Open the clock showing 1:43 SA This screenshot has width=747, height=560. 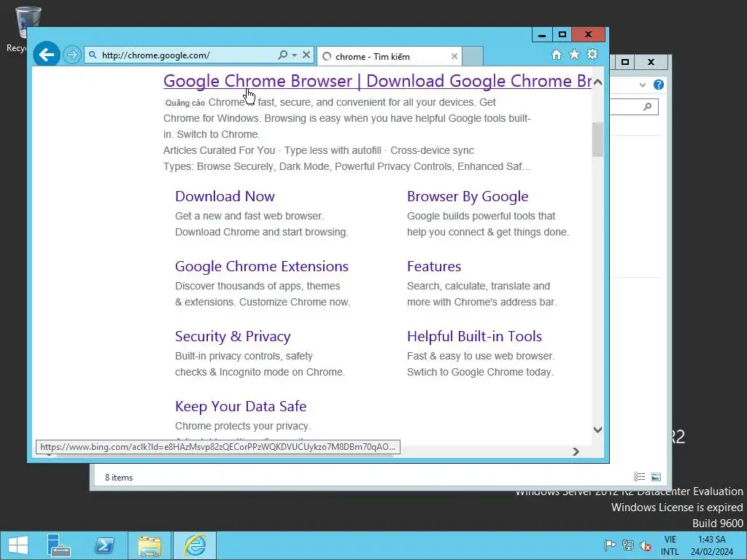[x=712, y=545]
